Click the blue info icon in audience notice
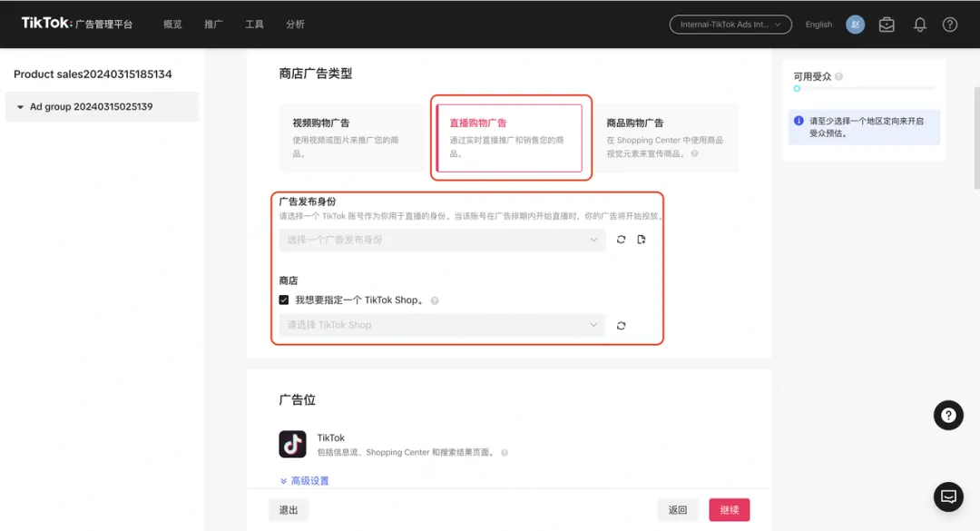Viewport: 980px width, 531px height. [799, 121]
